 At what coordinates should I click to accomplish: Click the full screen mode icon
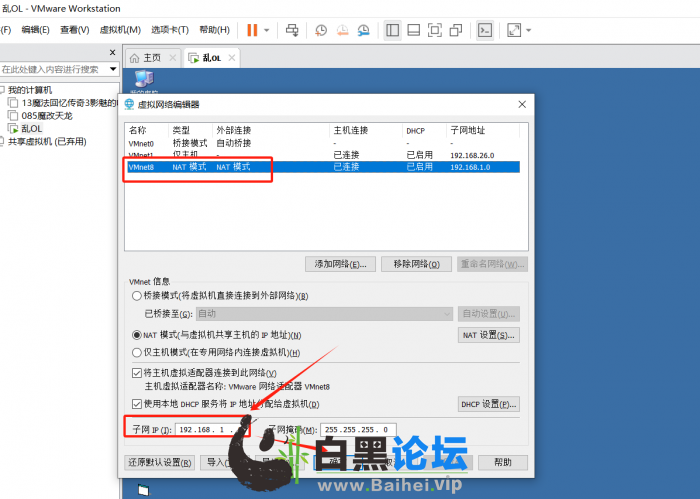(434, 30)
